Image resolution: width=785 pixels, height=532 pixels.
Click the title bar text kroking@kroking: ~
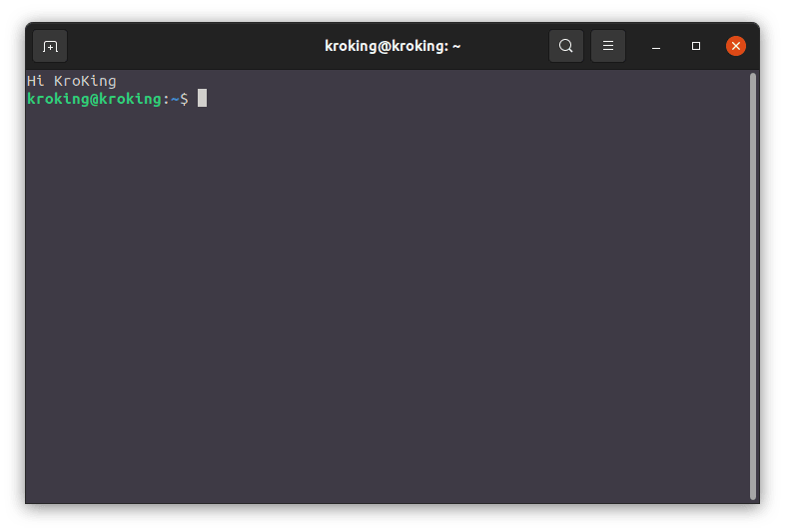392,46
